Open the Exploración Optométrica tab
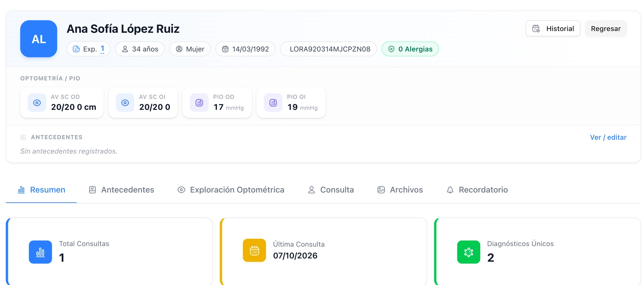 click(x=231, y=190)
